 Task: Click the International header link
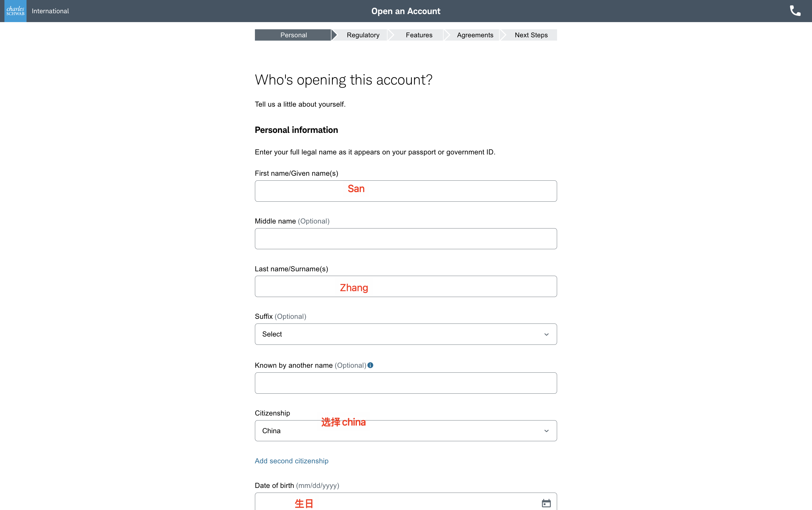(x=50, y=11)
